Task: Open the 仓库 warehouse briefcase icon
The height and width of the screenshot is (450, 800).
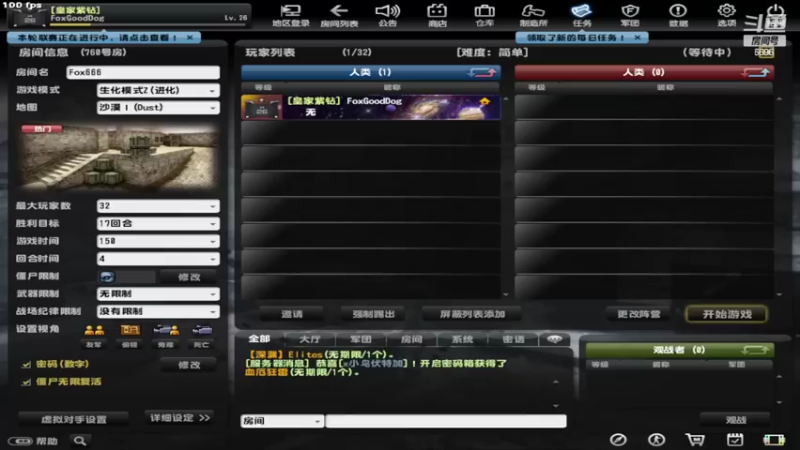Action: tap(485, 15)
